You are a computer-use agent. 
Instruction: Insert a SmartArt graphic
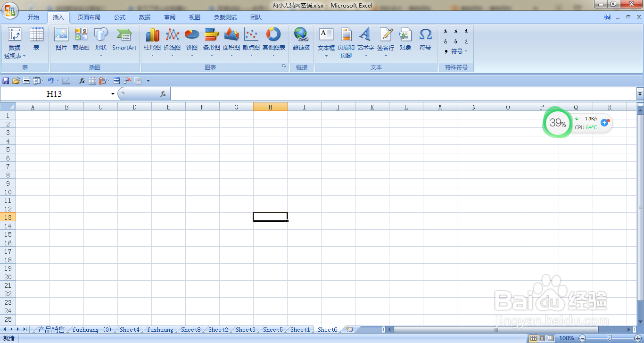124,39
